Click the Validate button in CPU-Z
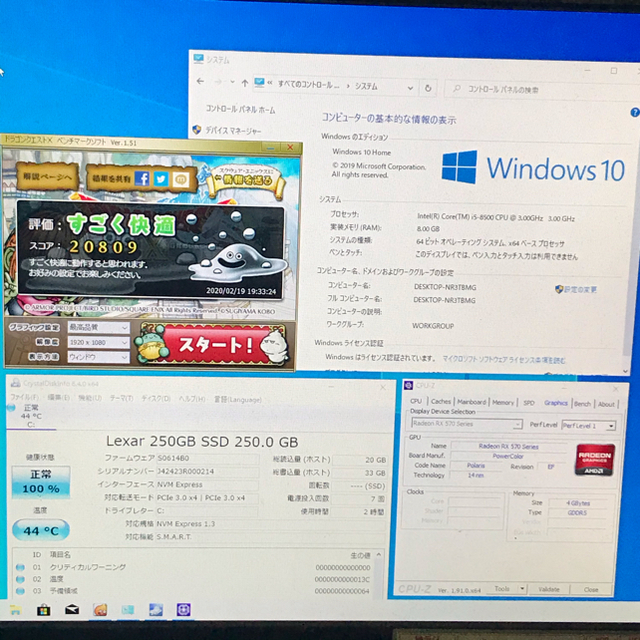Image resolution: width=640 pixels, height=640 pixels. click(549, 589)
